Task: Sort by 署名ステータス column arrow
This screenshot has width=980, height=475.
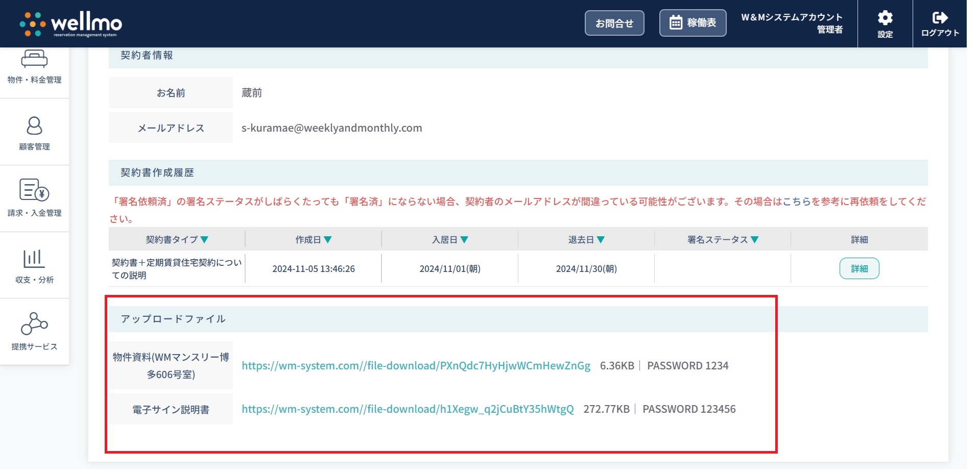Action: tap(754, 240)
